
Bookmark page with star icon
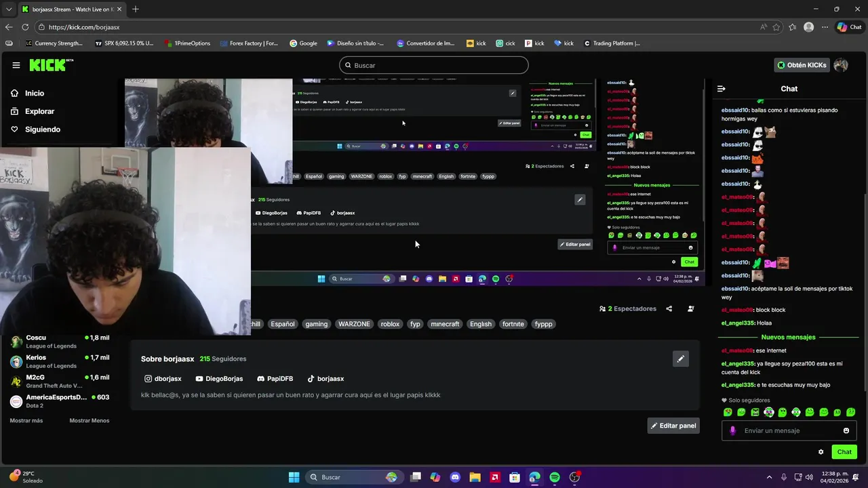pos(776,27)
